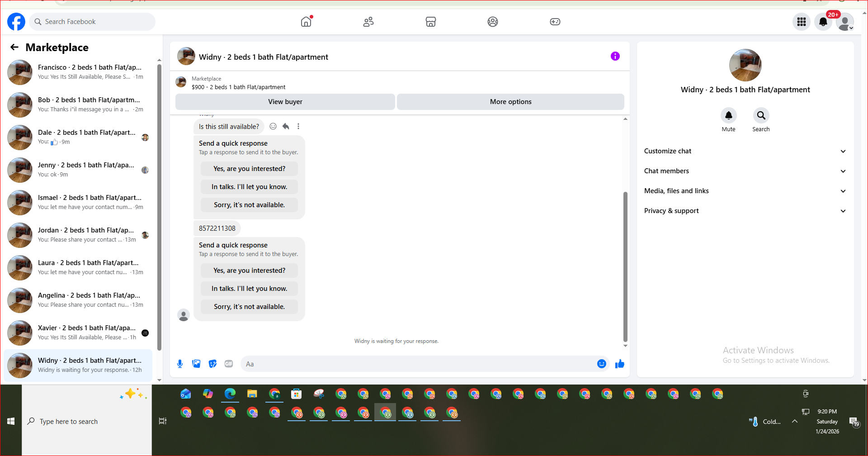Open the taskbar clock showing 9:20 PM

(827, 421)
